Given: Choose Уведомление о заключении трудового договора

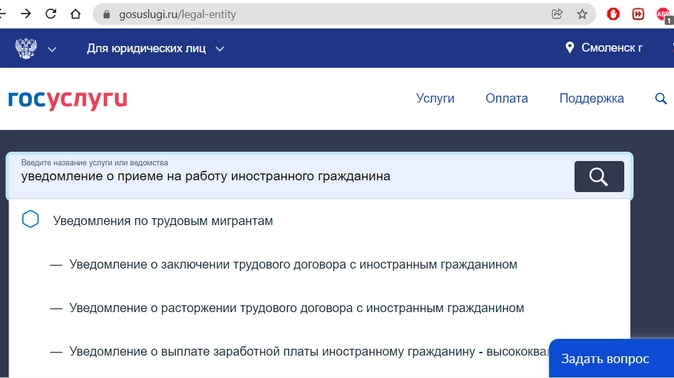Looking at the screenshot, I should (x=293, y=264).
